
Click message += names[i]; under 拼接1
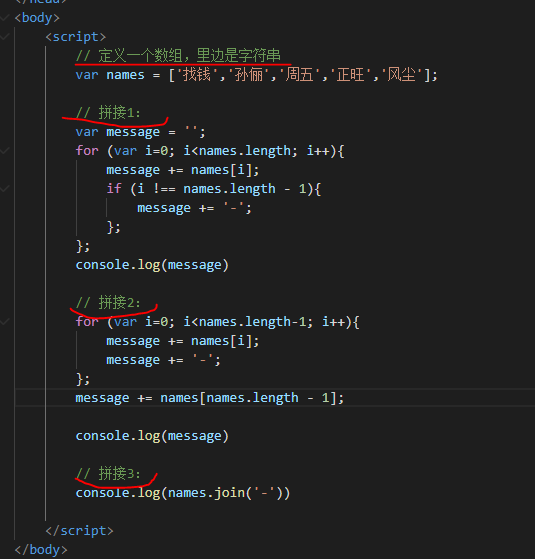182,170
